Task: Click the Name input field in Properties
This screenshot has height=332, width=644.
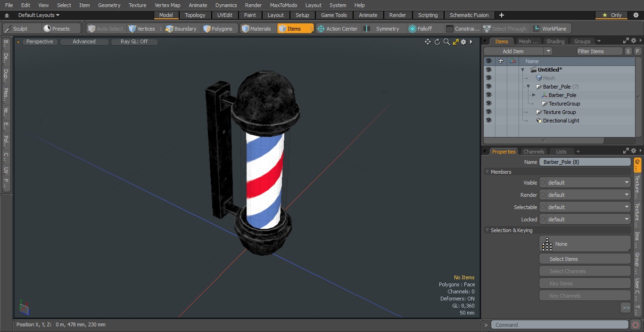Action: pos(585,162)
